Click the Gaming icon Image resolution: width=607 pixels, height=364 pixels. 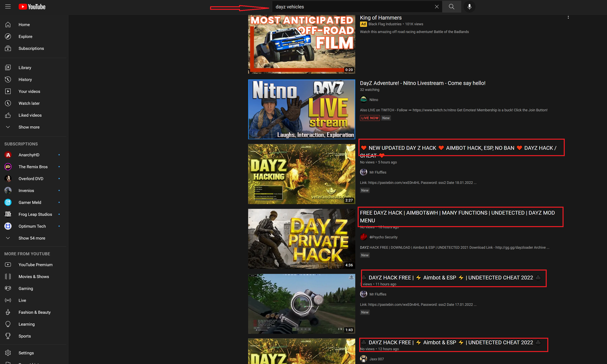[8, 289]
